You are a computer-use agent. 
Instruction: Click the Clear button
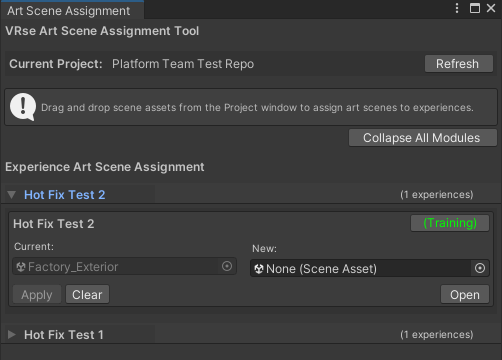[87, 294]
